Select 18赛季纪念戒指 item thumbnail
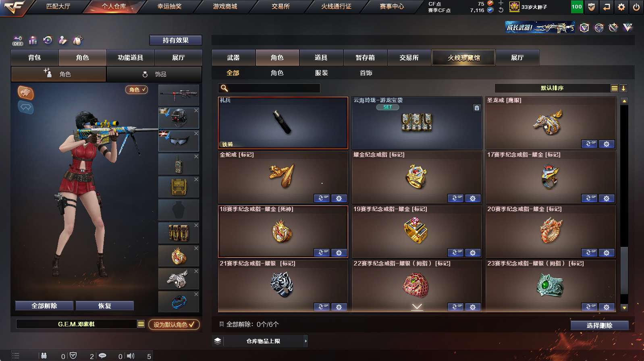The height and width of the screenshot is (361, 644). (283, 232)
